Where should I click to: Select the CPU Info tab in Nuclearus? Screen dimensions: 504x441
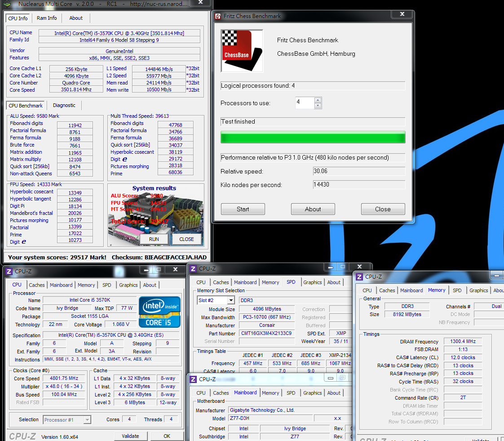coord(18,18)
